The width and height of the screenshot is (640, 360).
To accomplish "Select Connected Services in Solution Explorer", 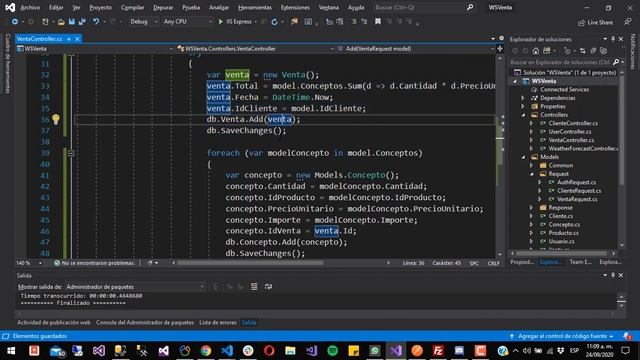I will [564, 89].
